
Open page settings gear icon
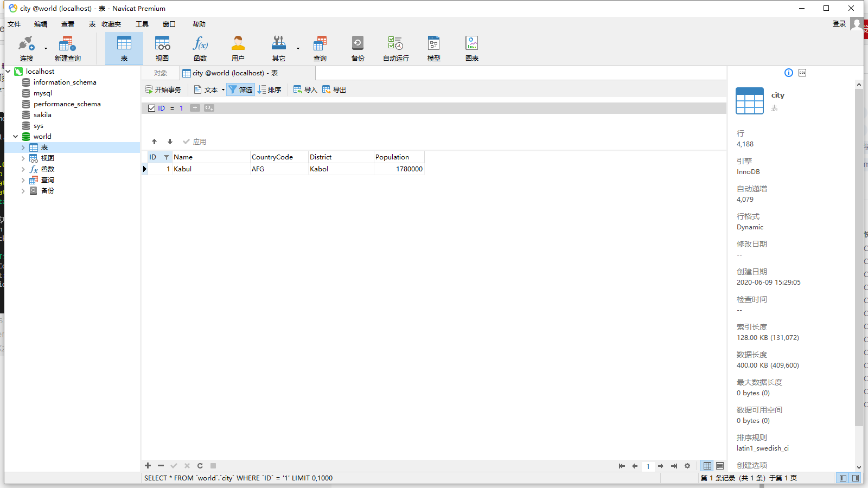[687, 466]
